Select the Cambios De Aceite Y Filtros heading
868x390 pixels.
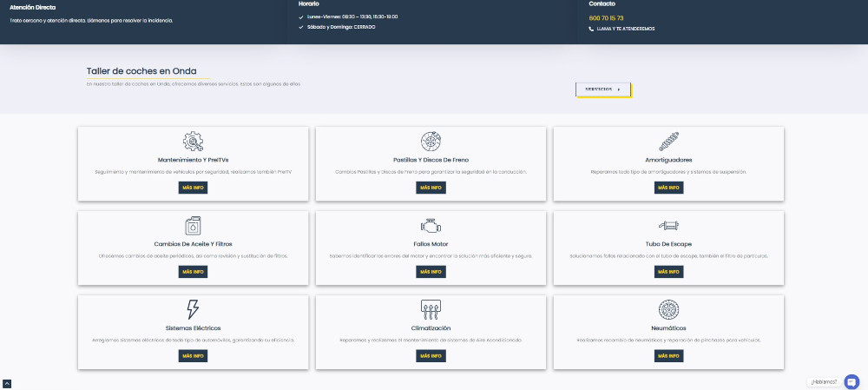tap(193, 244)
